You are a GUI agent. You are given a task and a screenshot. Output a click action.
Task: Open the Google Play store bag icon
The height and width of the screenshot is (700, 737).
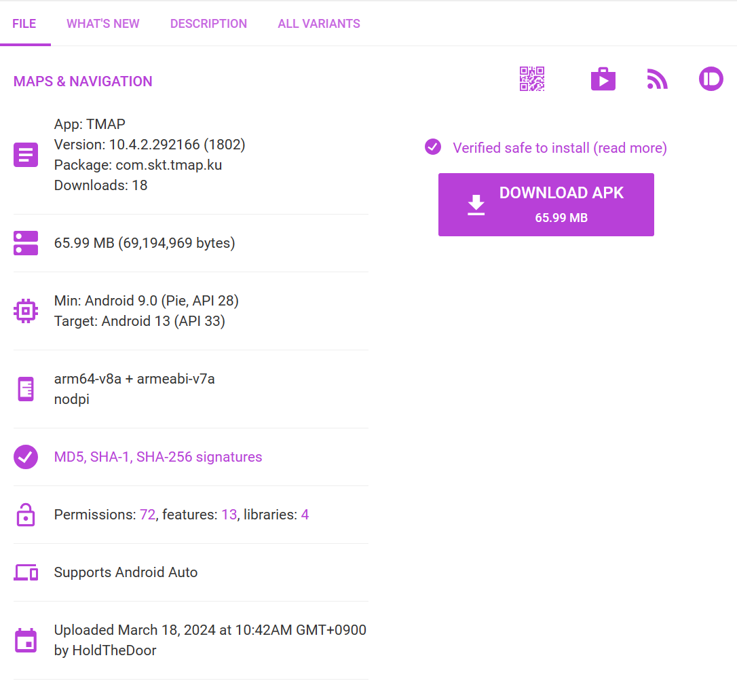pyautogui.click(x=603, y=79)
